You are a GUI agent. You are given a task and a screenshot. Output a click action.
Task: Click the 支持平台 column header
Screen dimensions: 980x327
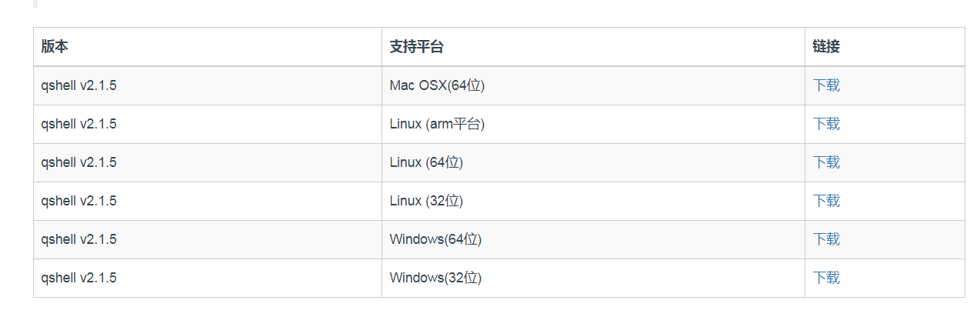pyautogui.click(x=416, y=47)
